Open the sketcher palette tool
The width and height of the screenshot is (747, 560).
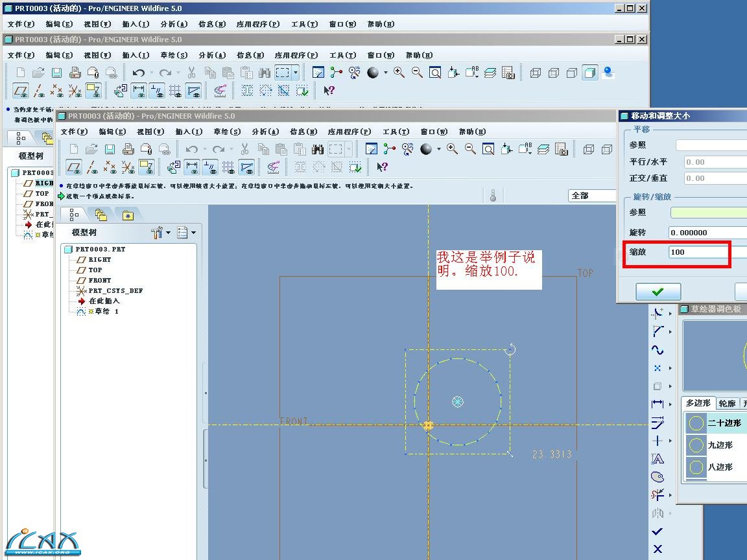(x=658, y=476)
